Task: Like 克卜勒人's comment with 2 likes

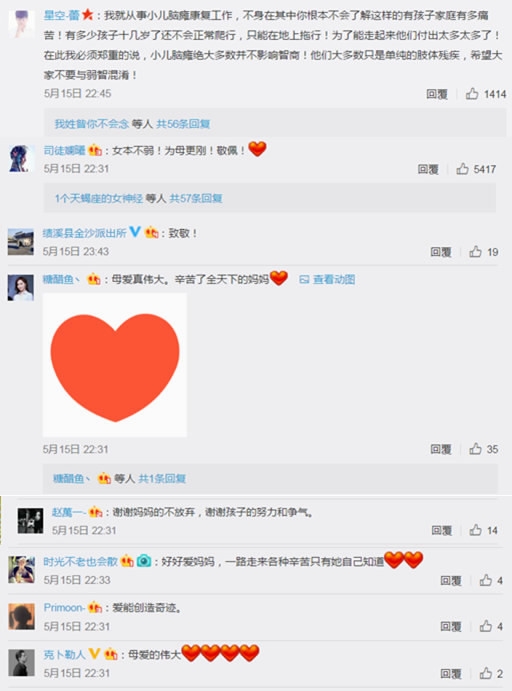Action: click(486, 672)
